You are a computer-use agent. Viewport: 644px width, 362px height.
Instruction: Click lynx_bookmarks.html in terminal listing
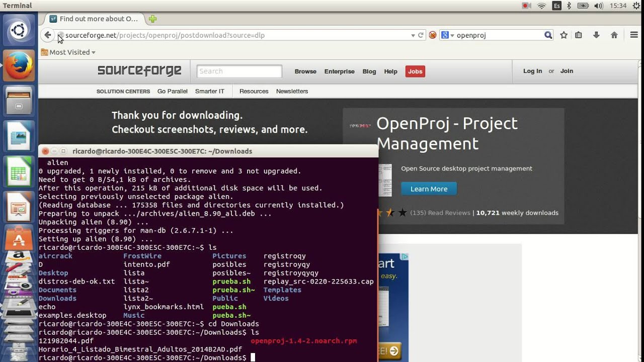pyautogui.click(x=164, y=307)
